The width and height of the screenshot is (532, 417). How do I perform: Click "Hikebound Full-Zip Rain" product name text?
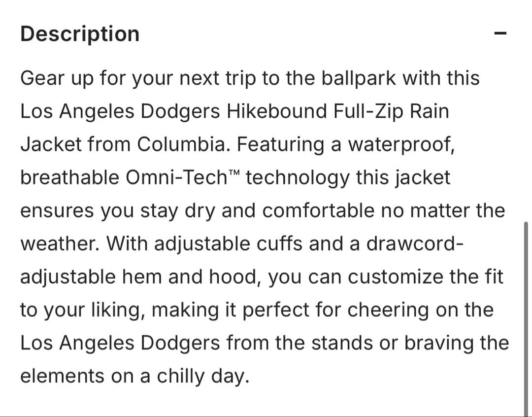click(337, 111)
